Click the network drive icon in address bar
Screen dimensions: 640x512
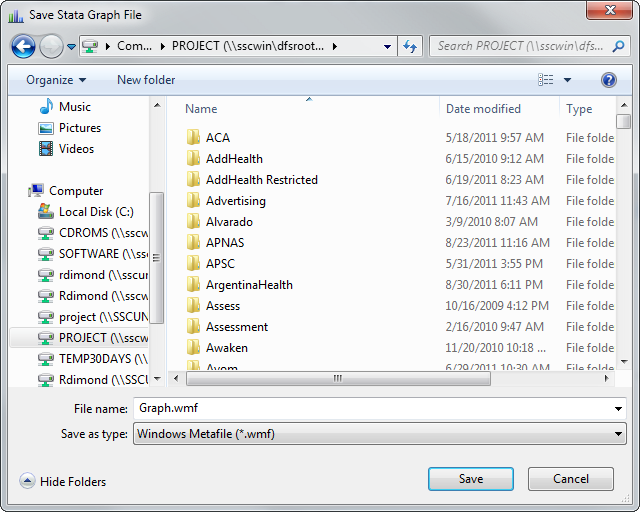pos(90,46)
